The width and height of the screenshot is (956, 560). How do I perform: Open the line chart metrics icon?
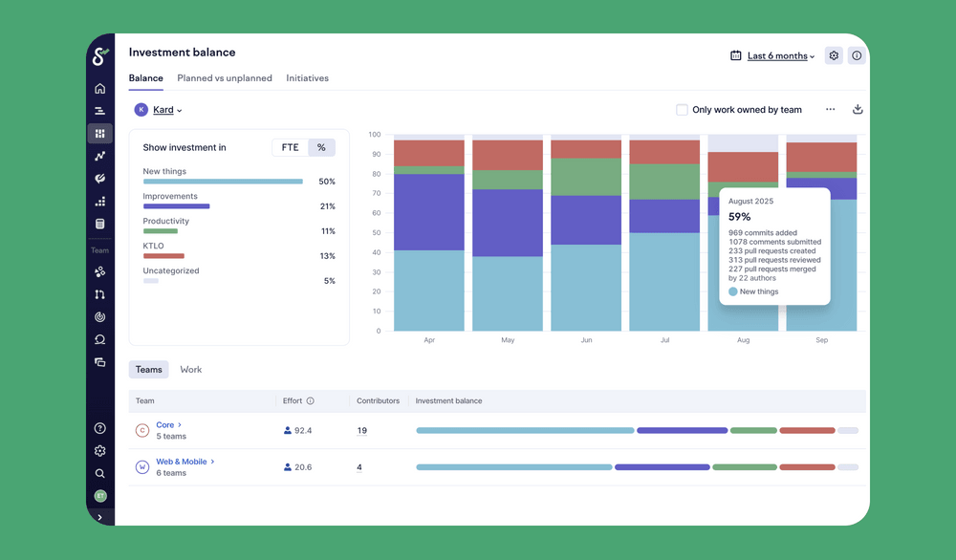[99, 156]
